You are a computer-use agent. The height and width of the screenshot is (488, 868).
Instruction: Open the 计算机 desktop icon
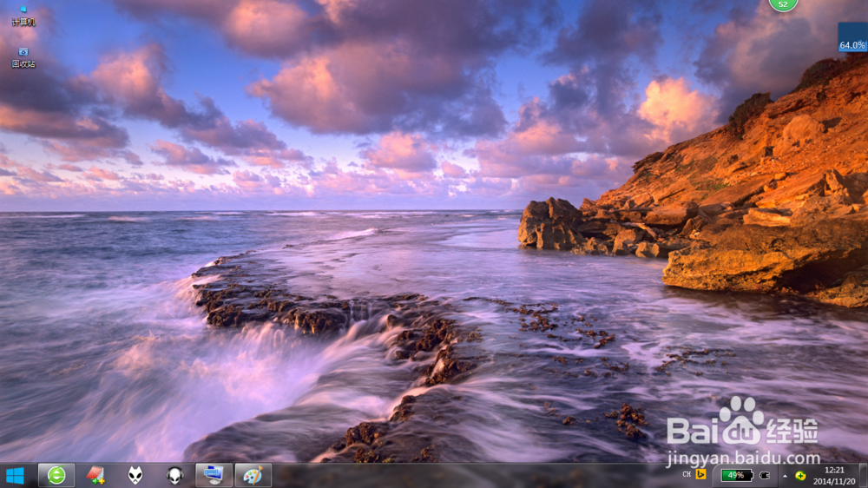[23, 16]
